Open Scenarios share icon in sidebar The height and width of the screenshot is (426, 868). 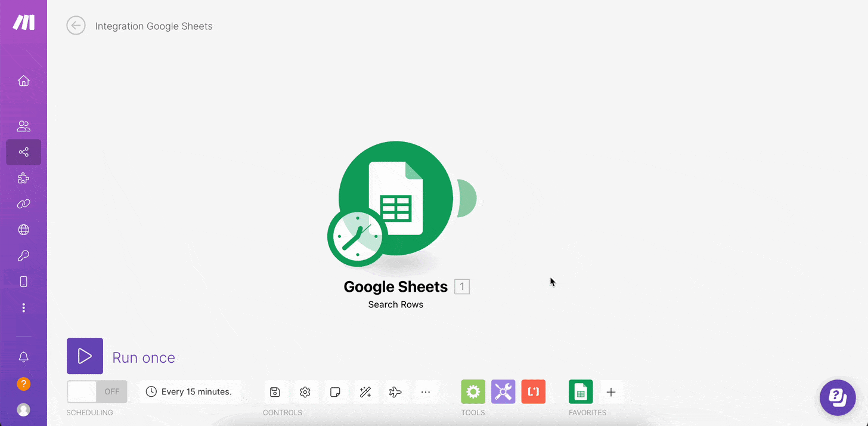23,152
